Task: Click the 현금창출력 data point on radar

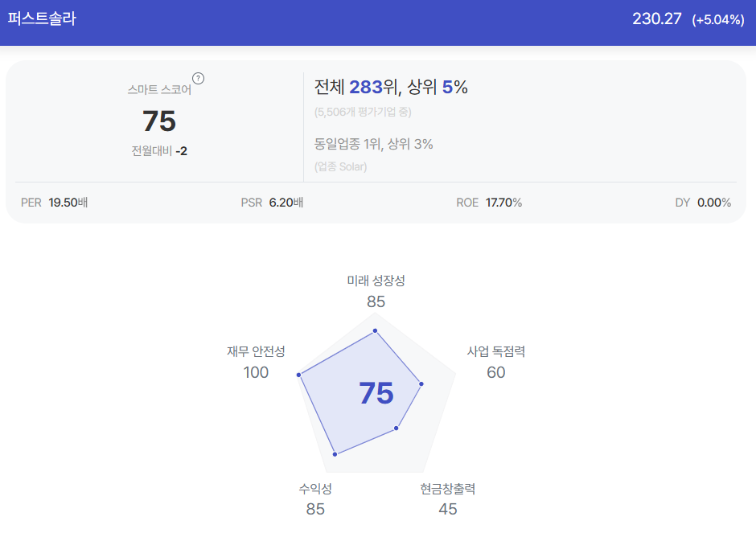Action: (396, 428)
